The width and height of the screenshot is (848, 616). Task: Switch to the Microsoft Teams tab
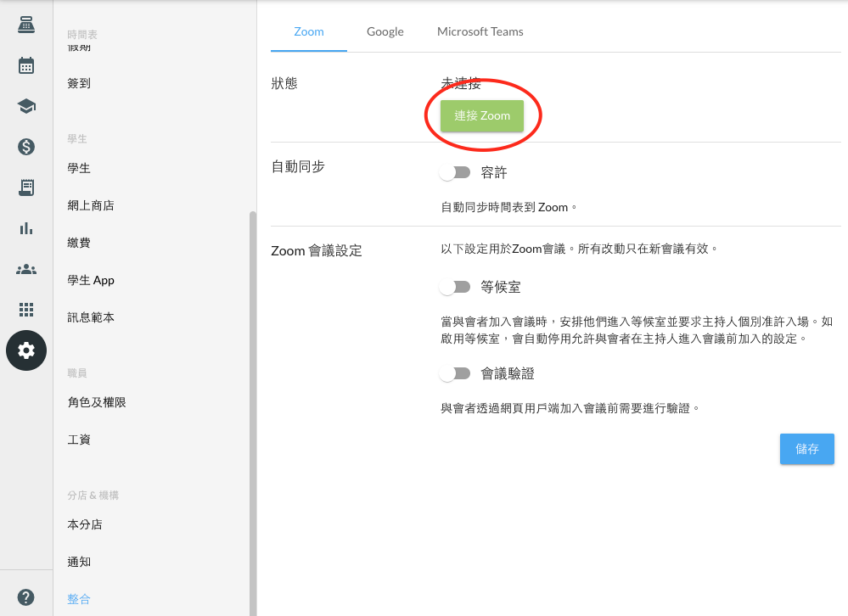tap(480, 31)
